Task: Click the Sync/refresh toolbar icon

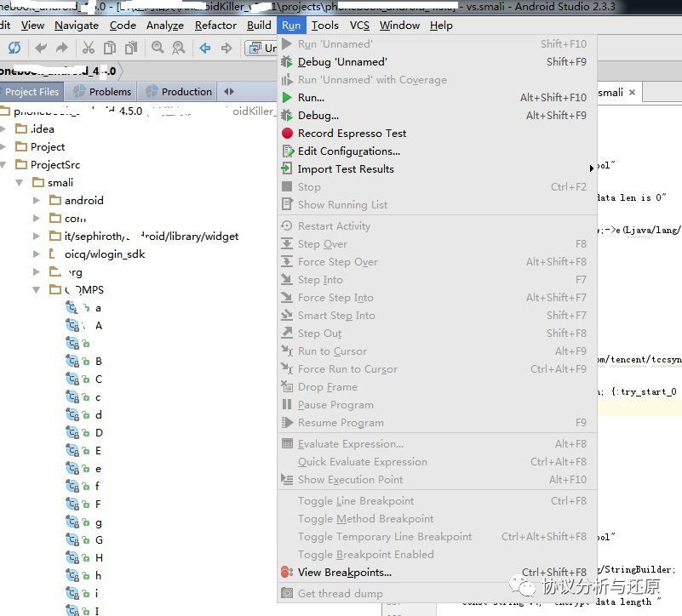Action: click(x=14, y=48)
